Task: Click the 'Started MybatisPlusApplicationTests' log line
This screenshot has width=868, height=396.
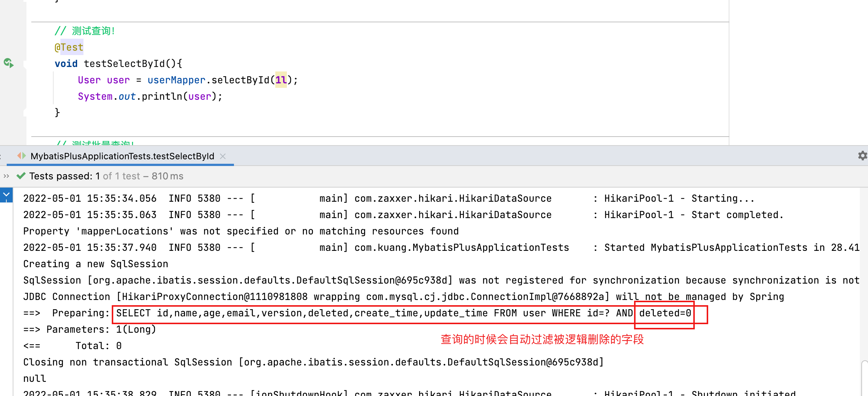Action: click(441, 247)
